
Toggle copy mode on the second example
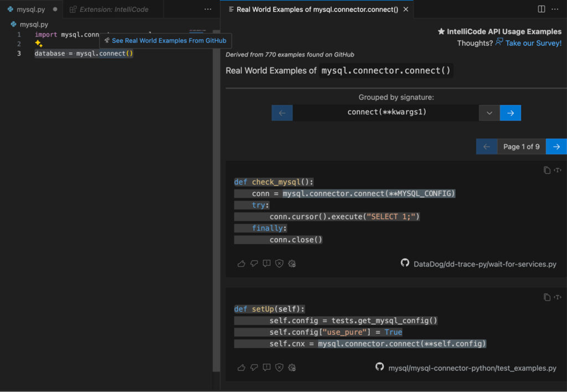click(548, 297)
